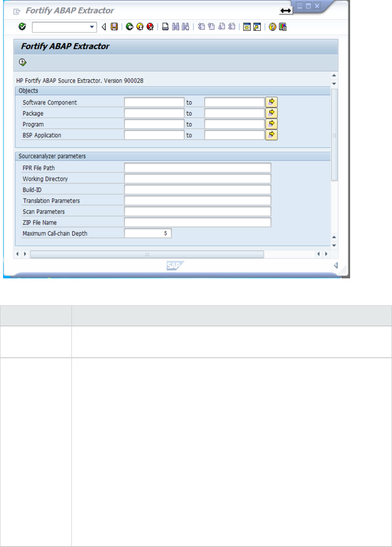Image resolution: width=392 pixels, height=547 pixels.
Task: Click the Execute clock icon
Action: click(22, 62)
